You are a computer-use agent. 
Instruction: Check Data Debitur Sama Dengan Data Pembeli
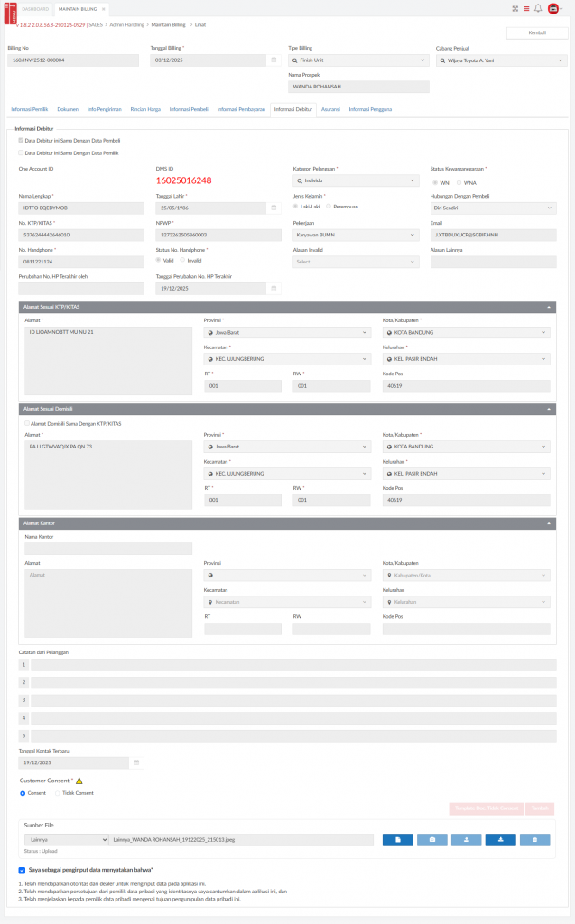(x=22, y=141)
